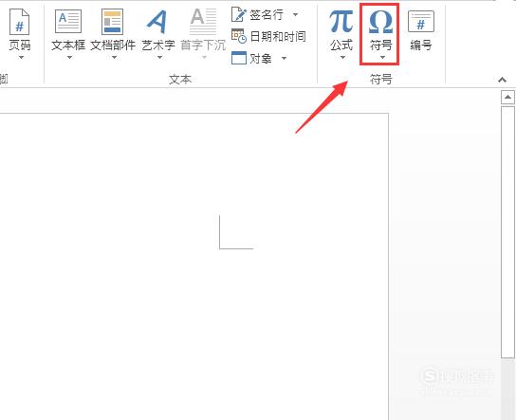
Task: Click the 签名行 signature line icon
Action: [x=239, y=14]
